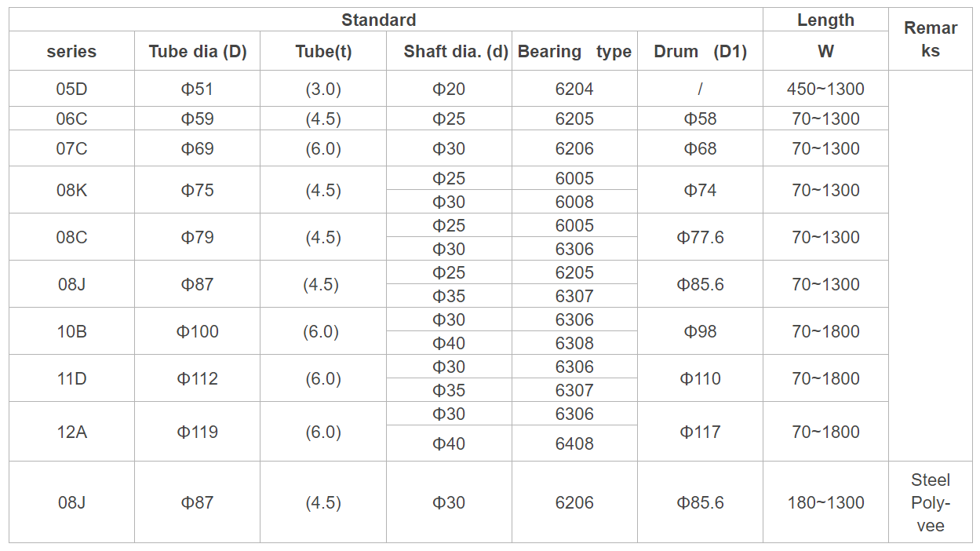Click the Φ51 tube diameter cell
Screen dimensions: 980x551
[x=198, y=89]
